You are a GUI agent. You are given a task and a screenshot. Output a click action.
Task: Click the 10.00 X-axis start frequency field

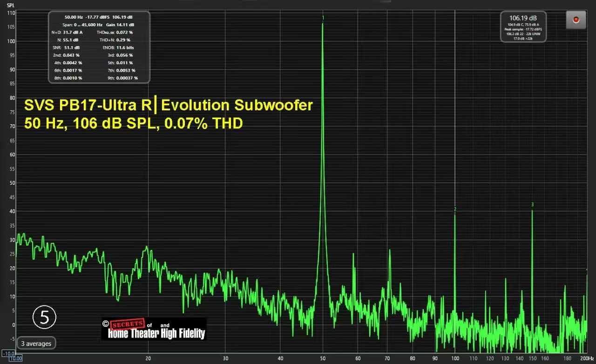pyautogui.click(x=15, y=359)
